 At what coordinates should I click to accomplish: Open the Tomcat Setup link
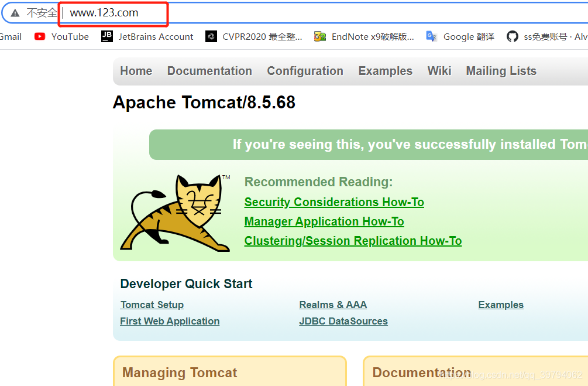[152, 305]
